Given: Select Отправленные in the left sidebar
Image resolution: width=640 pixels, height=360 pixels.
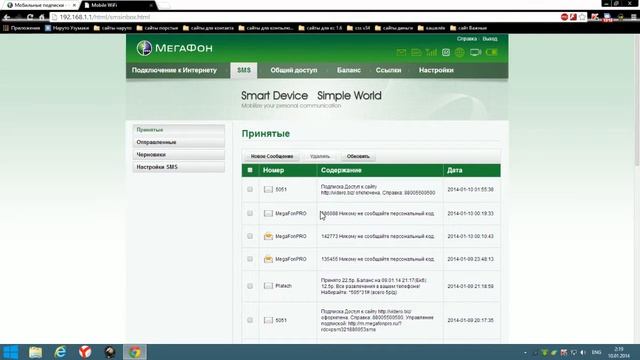Looking at the screenshot, I should [179, 142].
